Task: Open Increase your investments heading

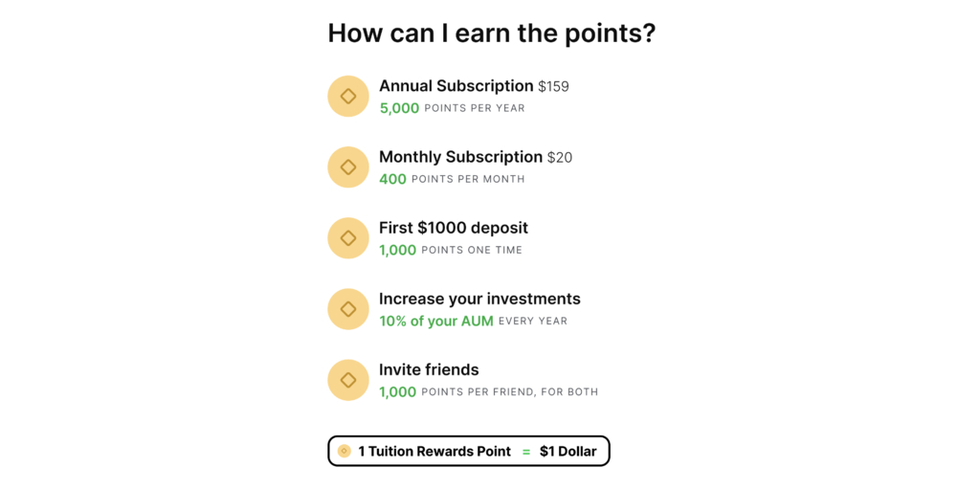Action: click(x=479, y=299)
